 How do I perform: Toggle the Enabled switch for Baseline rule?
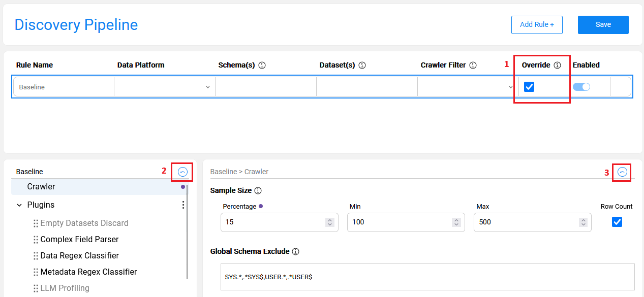[581, 87]
